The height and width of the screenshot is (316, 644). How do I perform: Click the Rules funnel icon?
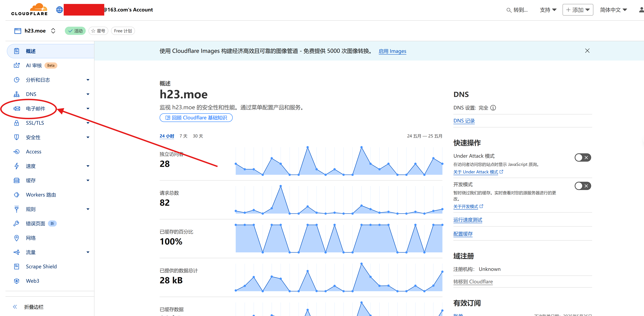click(x=17, y=209)
